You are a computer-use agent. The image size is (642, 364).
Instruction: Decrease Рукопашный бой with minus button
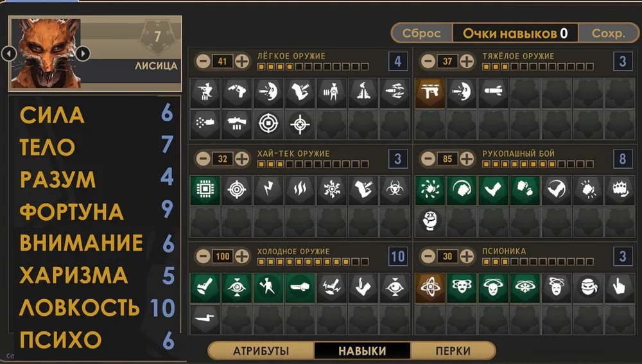[x=428, y=159]
